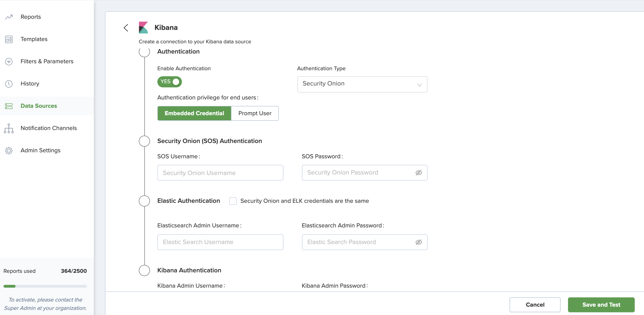This screenshot has height=315, width=644.
Task: Click the Save and Test button
Action: coord(601,305)
